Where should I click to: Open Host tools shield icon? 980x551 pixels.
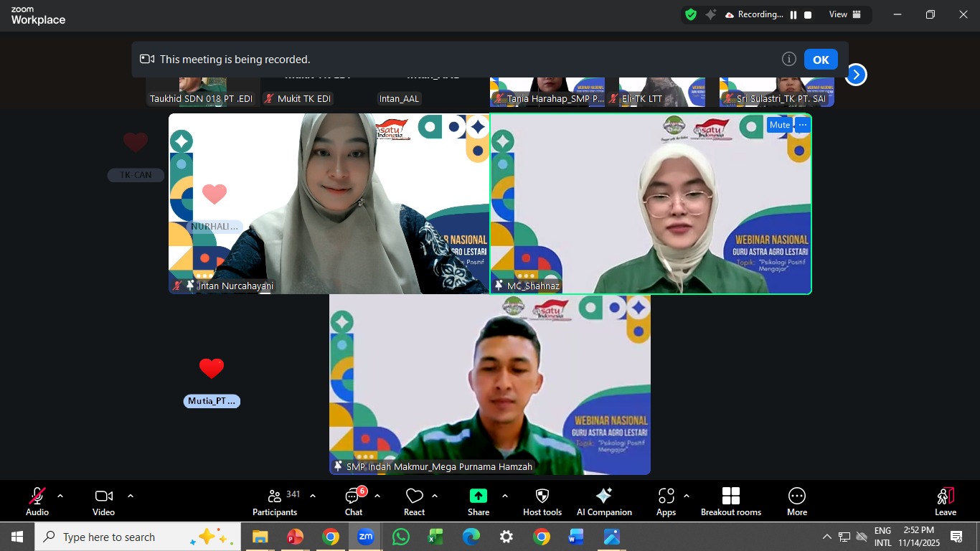tap(542, 501)
